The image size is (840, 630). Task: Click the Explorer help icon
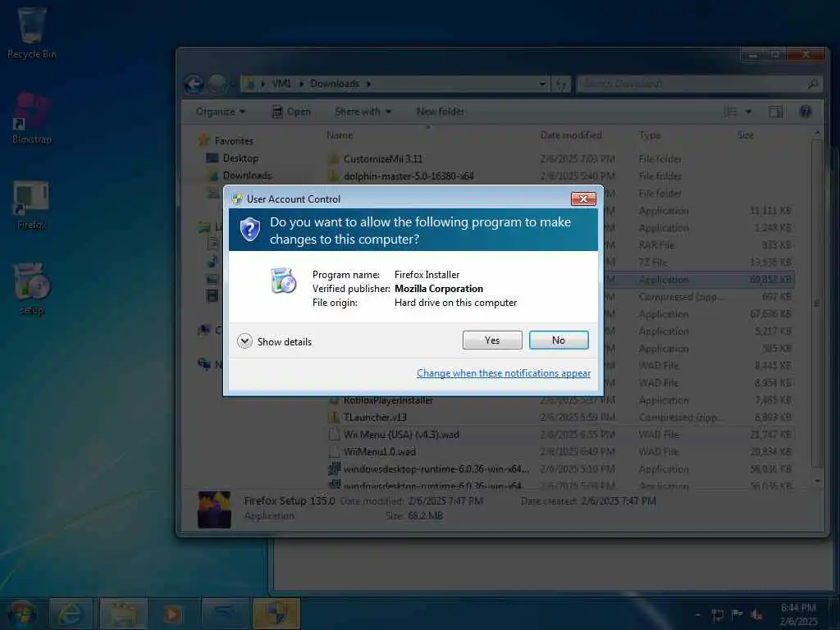(806, 112)
